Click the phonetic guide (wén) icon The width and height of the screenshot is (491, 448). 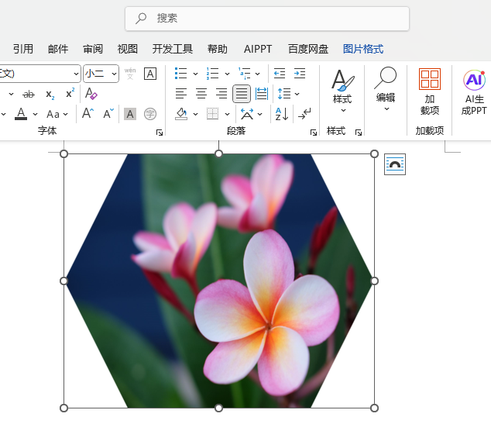(130, 74)
